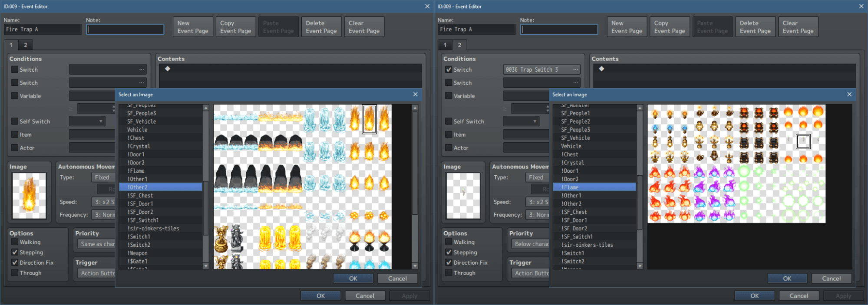868x305 pixels.
Task: Choose the fully visible golden winged statue sprite
Action: (x=221, y=239)
